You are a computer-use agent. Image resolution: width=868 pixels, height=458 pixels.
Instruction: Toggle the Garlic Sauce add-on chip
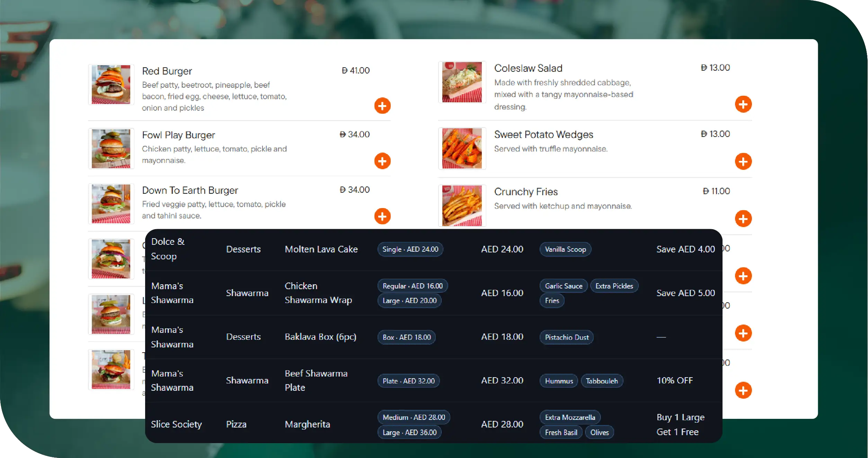(563, 286)
